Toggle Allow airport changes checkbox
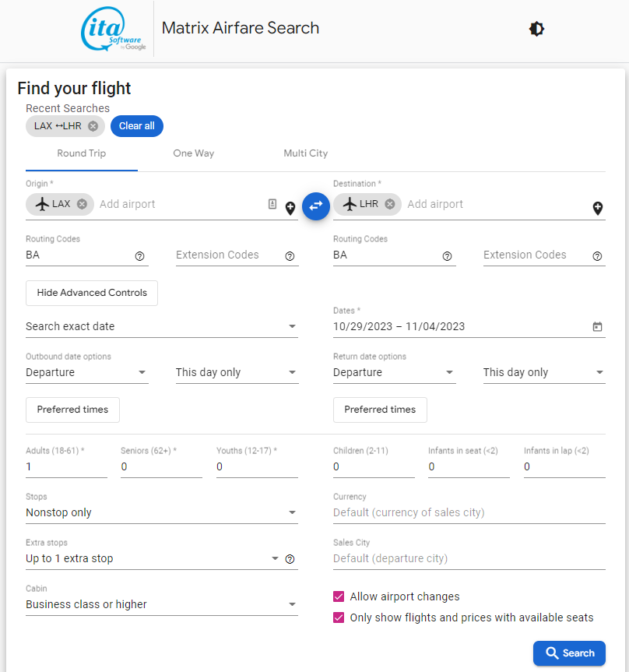This screenshot has height=672, width=629. tap(339, 596)
